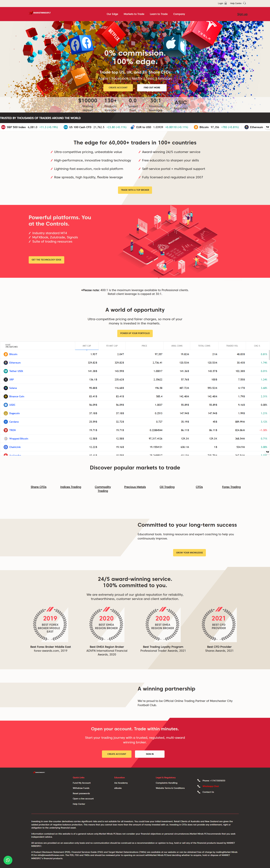Click CREATE ACCOUNT button near SIGN IN
The width and height of the screenshot is (270, 868).
(x=117, y=754)
